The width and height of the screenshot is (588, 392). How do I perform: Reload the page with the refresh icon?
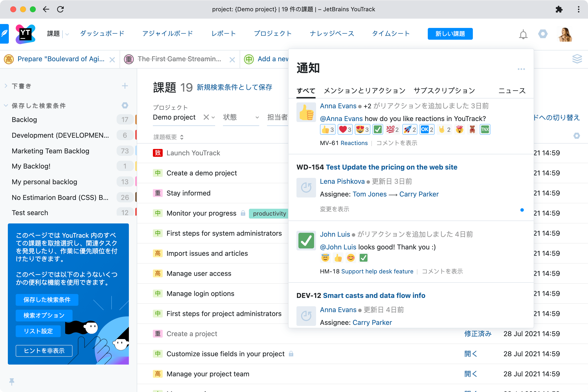(x=60, y=9)
